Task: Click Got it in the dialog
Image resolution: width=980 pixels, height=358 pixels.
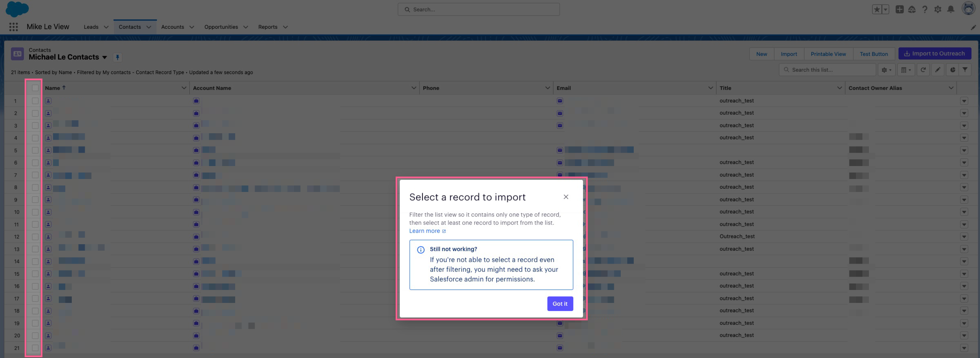Action: [560, 304]
